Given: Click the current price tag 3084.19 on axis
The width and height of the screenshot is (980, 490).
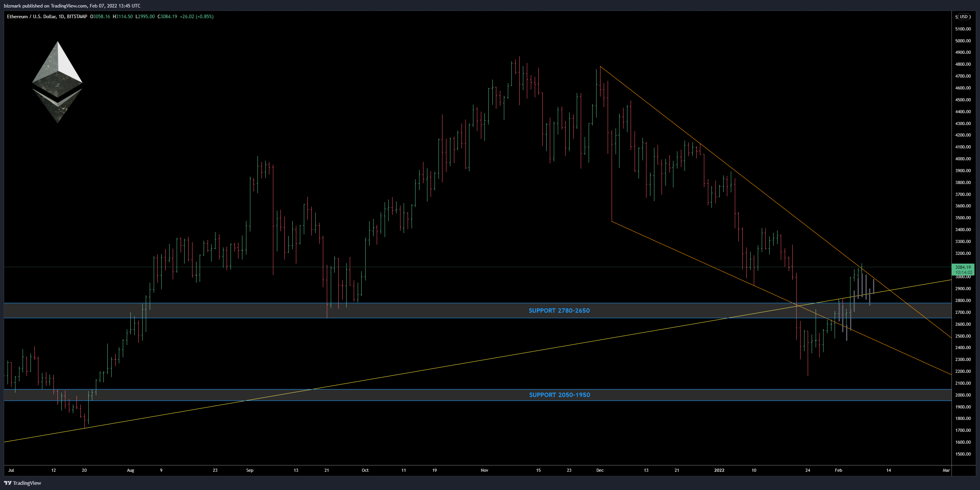Looking at the screenshot, I should [x=963, y=267].
